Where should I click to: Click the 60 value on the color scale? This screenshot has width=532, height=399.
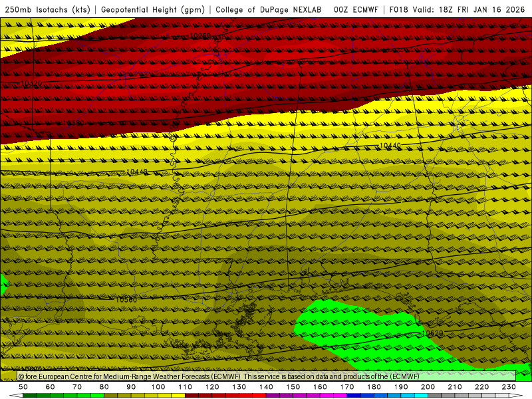(x=51, y=387)
